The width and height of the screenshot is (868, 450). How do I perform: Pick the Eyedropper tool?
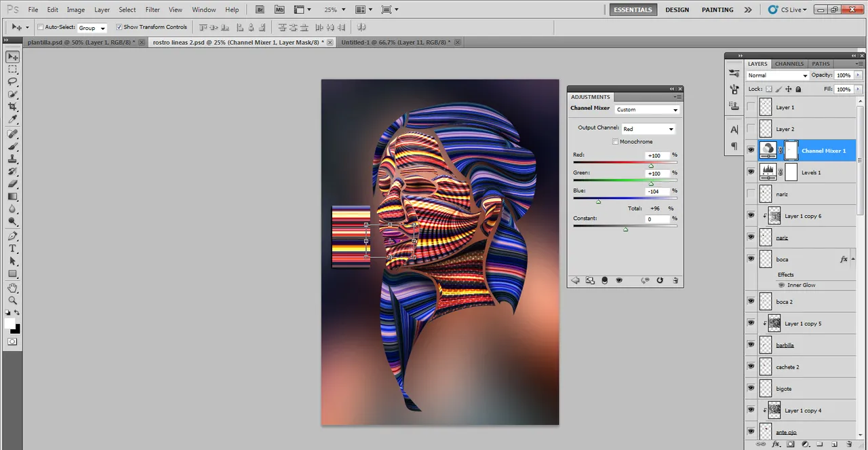[x=12, y=119]
